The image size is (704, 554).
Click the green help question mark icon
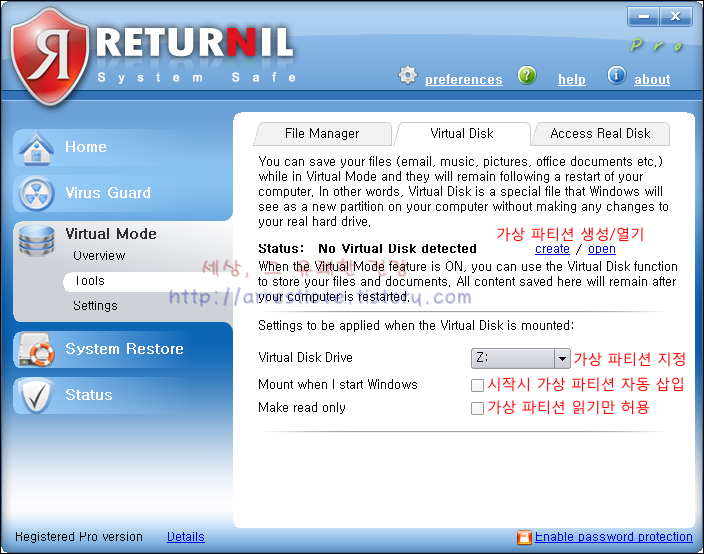[527, 75]
